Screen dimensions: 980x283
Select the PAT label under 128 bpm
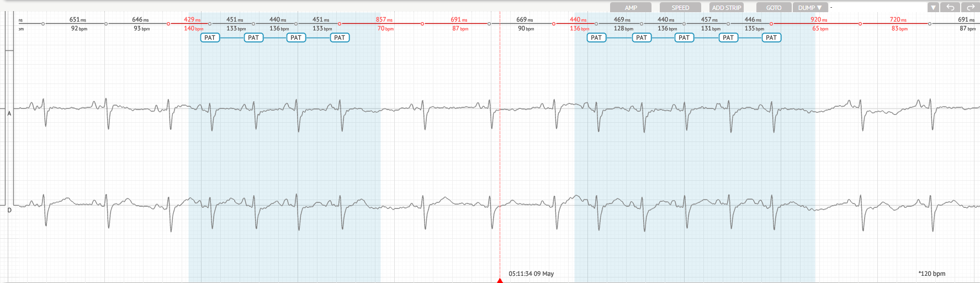click(641, 38)
